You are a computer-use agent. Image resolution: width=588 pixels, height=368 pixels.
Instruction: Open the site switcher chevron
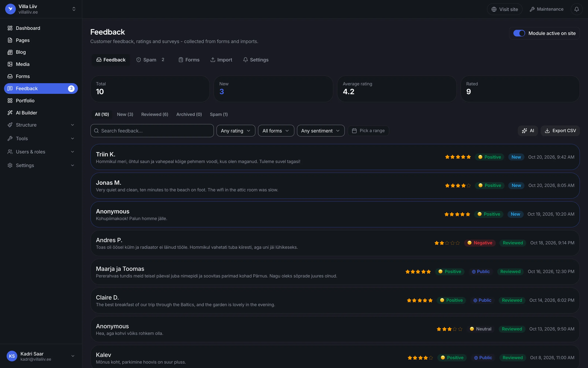(74, 9)
